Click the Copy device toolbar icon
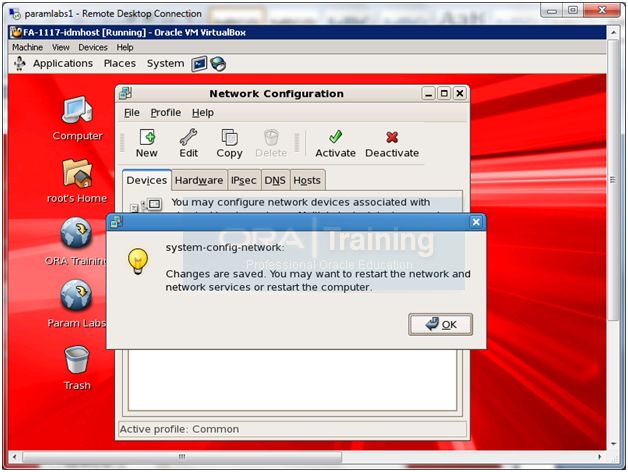 pyautogui.click(x=229, y=137)
